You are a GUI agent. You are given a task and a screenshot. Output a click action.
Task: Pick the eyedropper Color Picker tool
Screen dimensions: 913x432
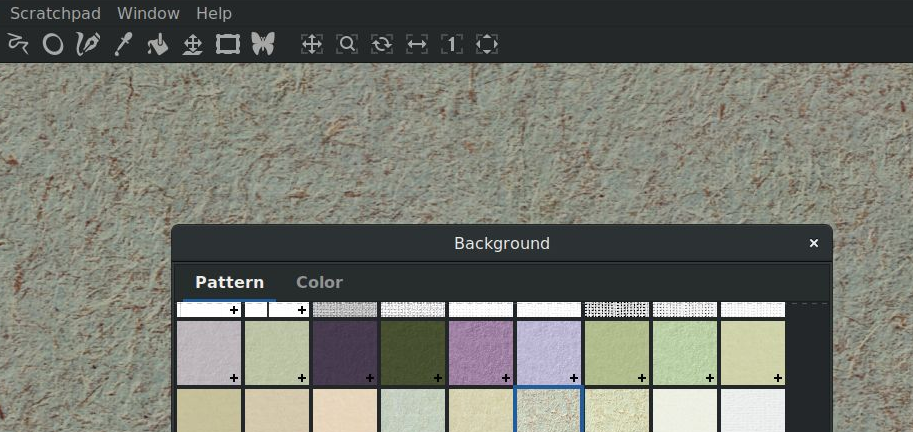(x=123, y=44)
